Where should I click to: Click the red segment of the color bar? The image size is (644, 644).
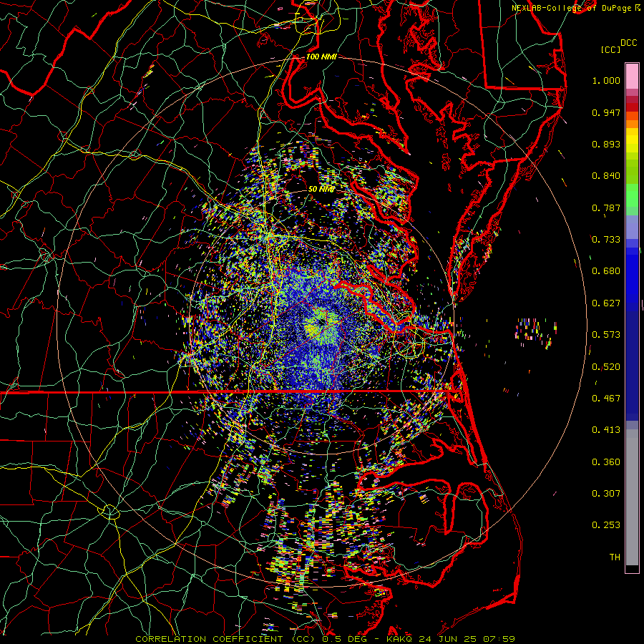tap(632, 107)
